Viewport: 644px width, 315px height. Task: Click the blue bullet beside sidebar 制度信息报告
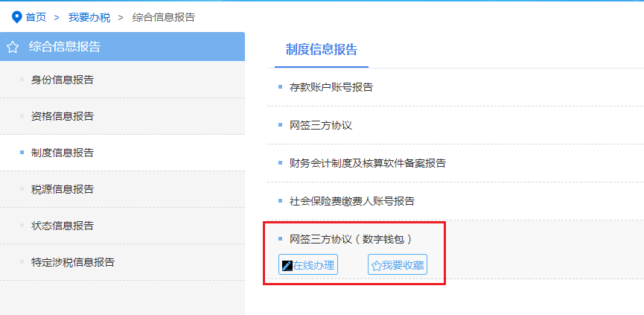point(22,153)
